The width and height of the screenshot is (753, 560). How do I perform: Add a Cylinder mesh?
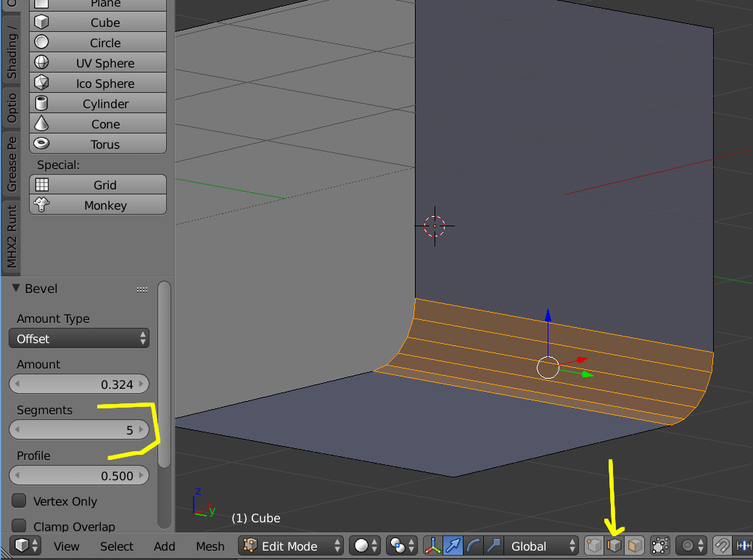point(98,104)
